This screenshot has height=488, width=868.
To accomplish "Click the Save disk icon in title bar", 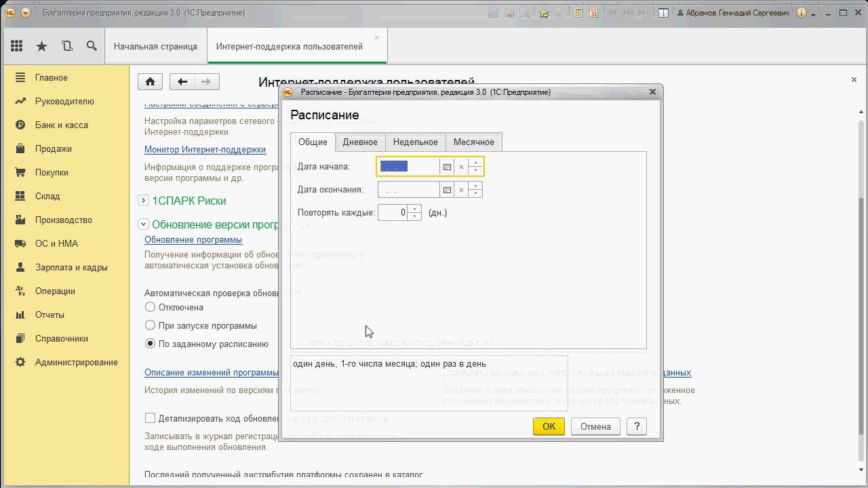I will pos(493,13).
